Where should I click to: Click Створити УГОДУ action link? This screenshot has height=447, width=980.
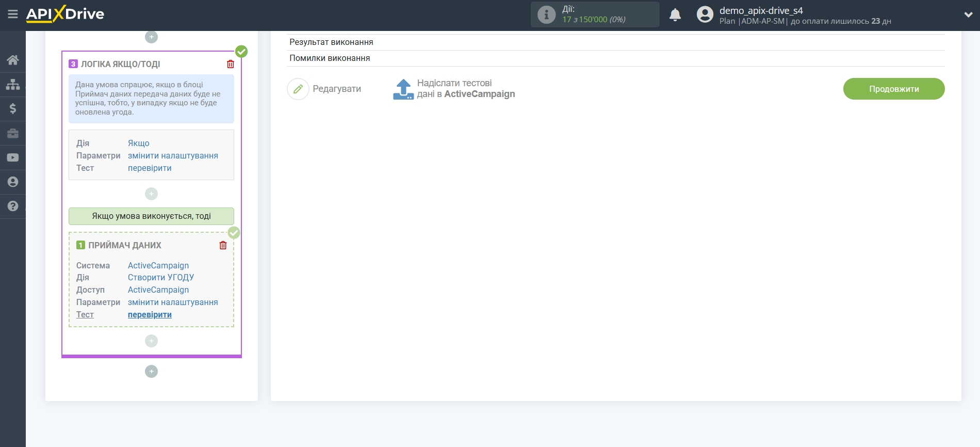[x=161, y=277]
